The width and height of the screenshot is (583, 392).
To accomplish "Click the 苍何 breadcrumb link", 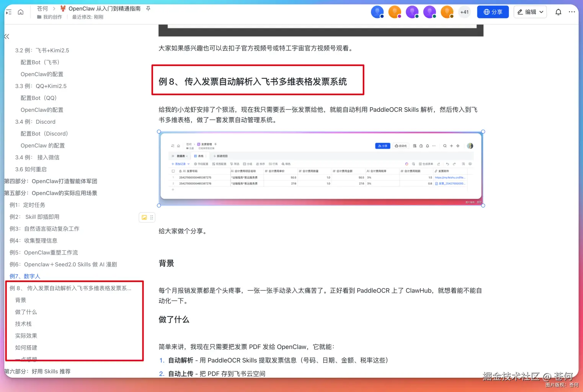I will tap(42, 8).
